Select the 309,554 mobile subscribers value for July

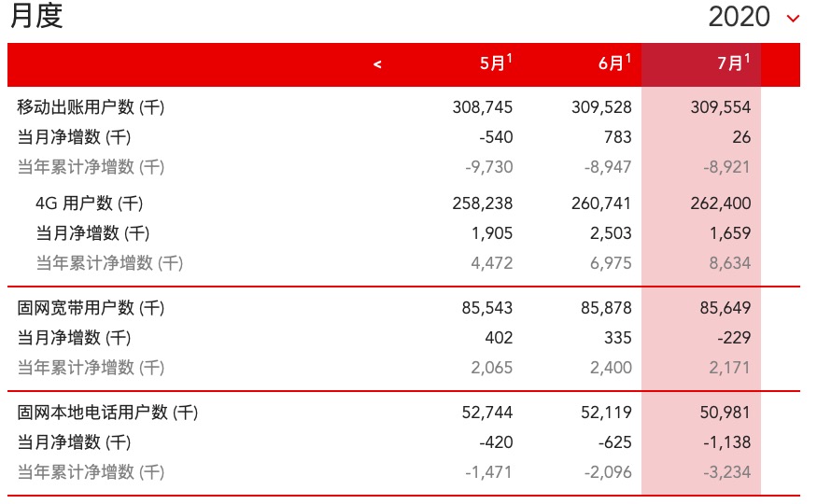[722, 107]
